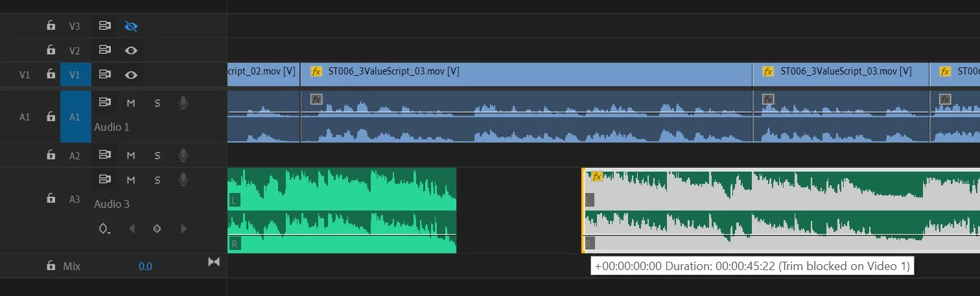Toggle the blue A1 track target
Screen dimensions: 980x296
point(75,117)
